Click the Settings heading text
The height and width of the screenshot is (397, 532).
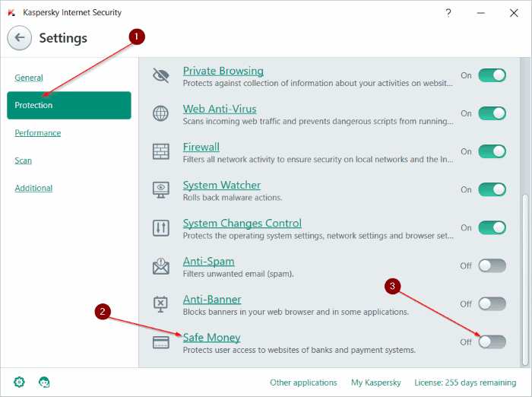63,38
